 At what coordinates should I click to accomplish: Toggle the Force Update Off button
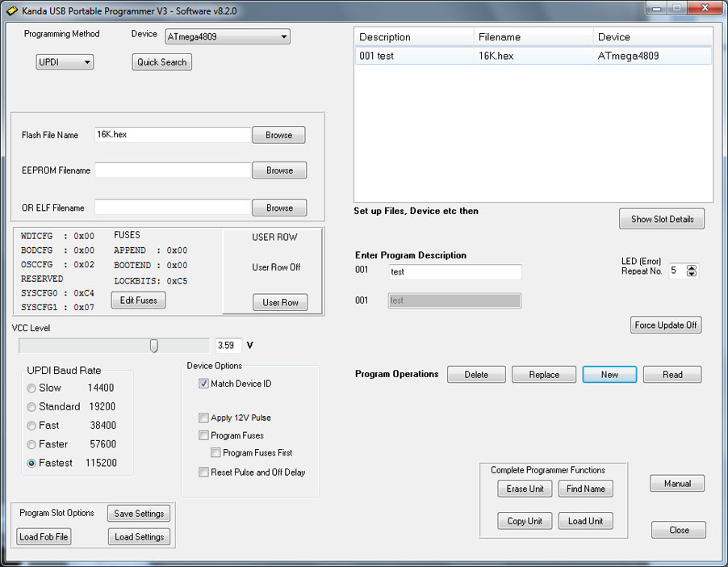pos(666,325)
